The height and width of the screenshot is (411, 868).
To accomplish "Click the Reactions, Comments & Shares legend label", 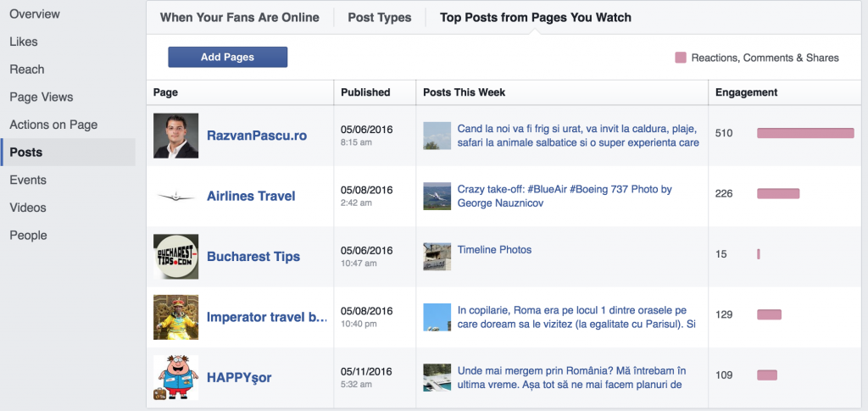I will click(765, 58).
